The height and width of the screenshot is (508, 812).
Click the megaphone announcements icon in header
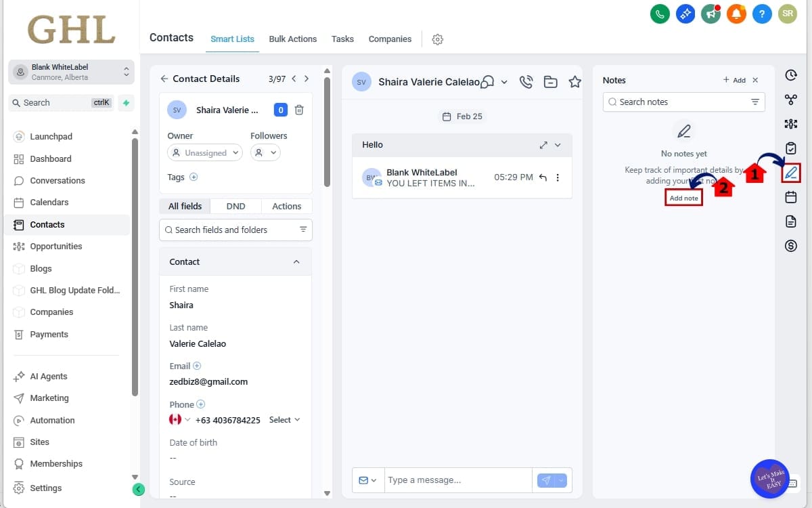click(710, 14)
